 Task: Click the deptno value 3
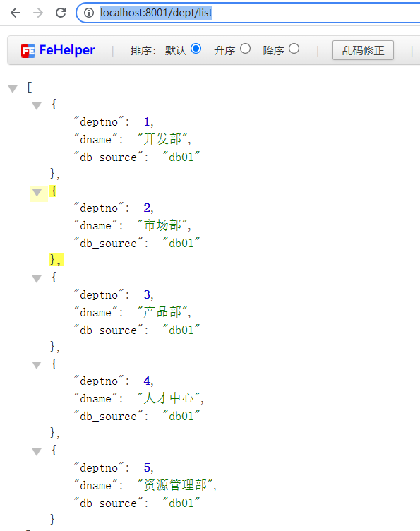click(147, 294)
